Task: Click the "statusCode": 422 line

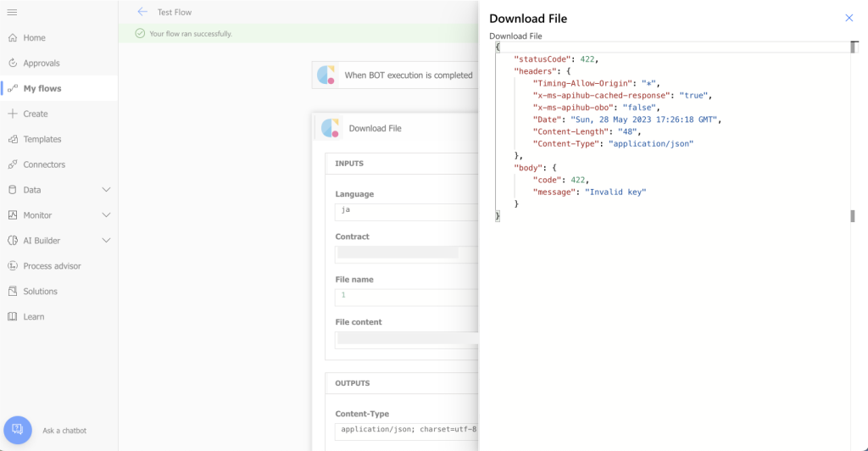Action: tap(556, 59)
